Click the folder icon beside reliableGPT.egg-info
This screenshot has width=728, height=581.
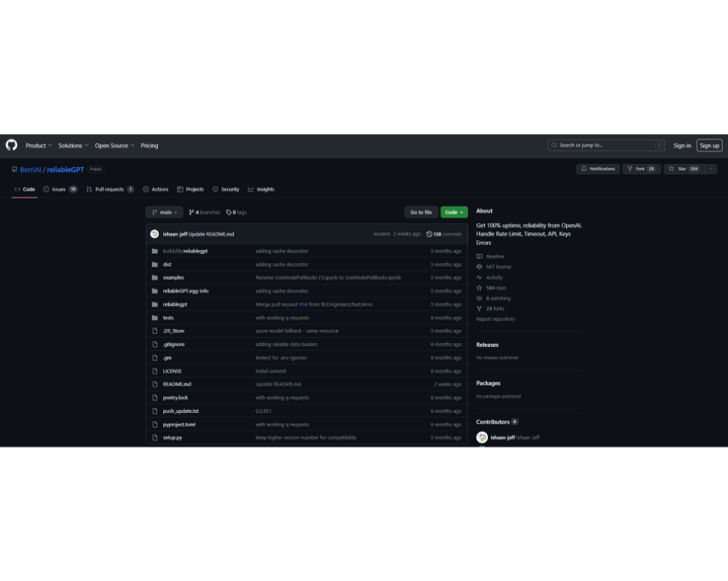[x=155, y=291]
